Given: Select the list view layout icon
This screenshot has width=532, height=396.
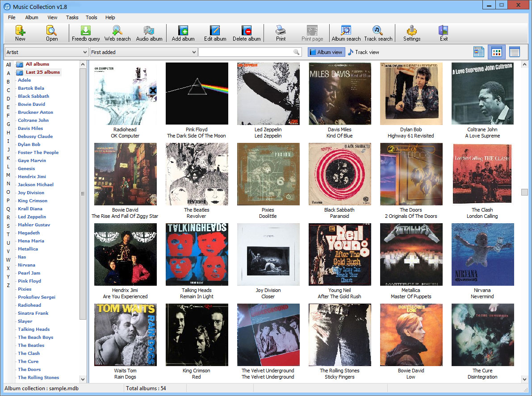Looking at the screenshot, I should 514,52.
